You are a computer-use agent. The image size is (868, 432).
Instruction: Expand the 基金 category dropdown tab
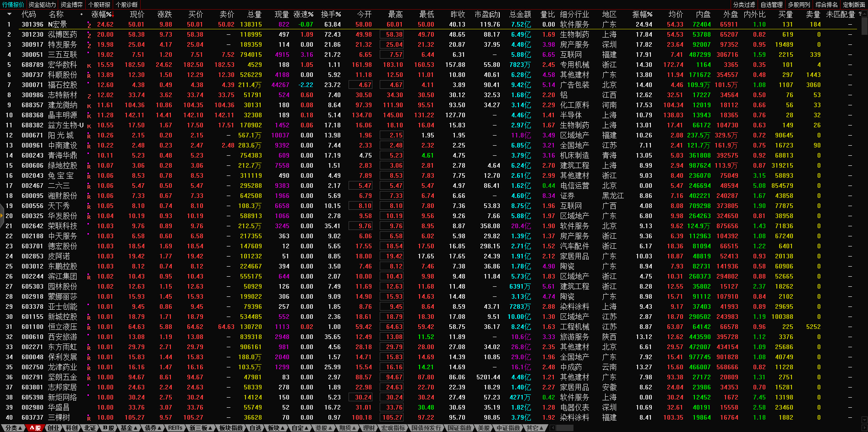pos(129,428)
